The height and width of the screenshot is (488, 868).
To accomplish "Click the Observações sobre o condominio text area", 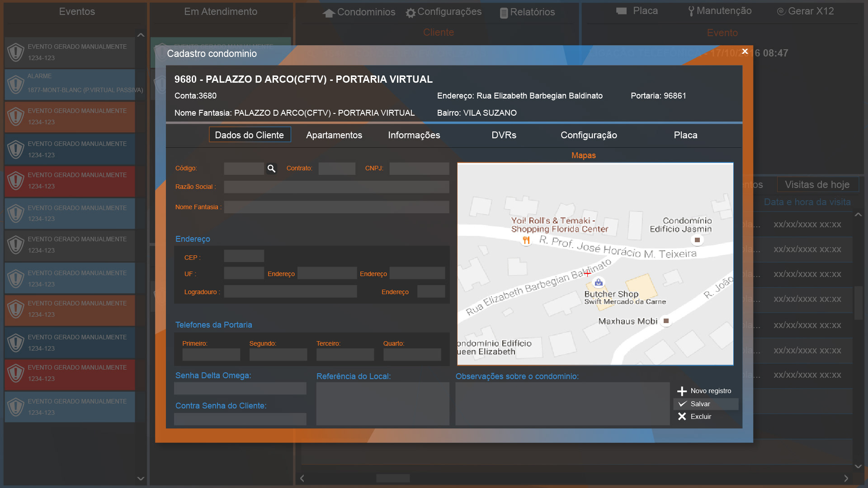I will pyautogui.click(x=562, y=404).
